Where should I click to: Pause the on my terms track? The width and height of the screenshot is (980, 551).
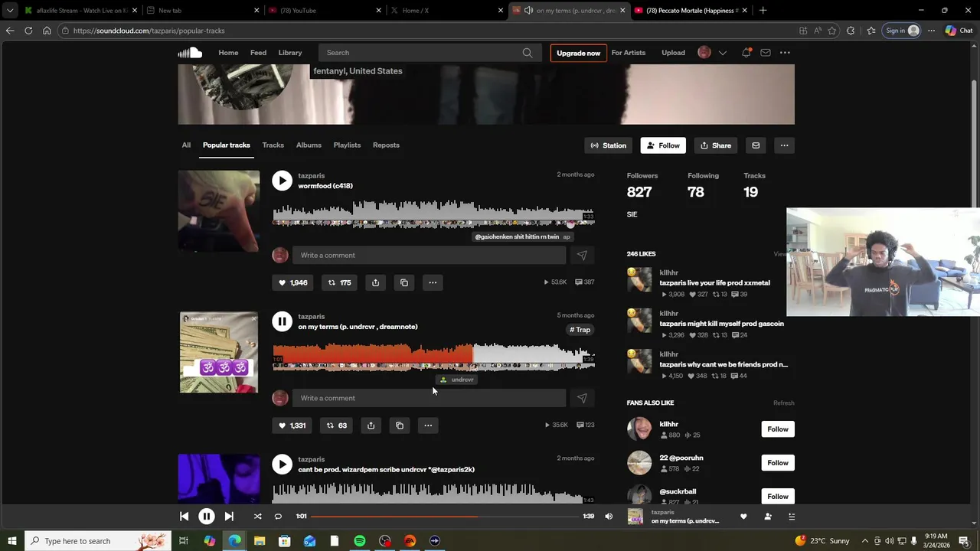click(283, 321)
